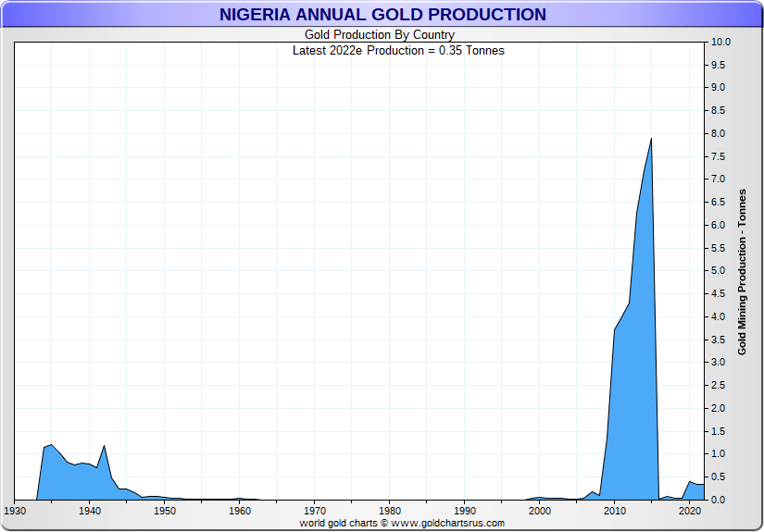Image resolution: width=764 pixels, height=532 pixels.
Task: Click the y-axis value 7.0
Action: (x=719, y=179)
